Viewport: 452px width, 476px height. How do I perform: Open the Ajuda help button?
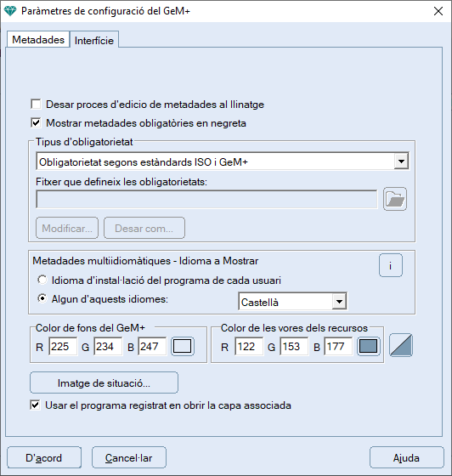406,457
